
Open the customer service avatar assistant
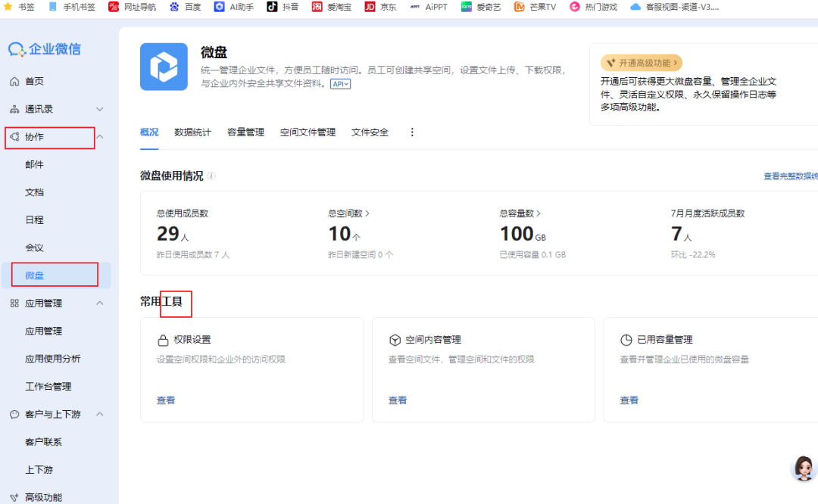point(803,468)
